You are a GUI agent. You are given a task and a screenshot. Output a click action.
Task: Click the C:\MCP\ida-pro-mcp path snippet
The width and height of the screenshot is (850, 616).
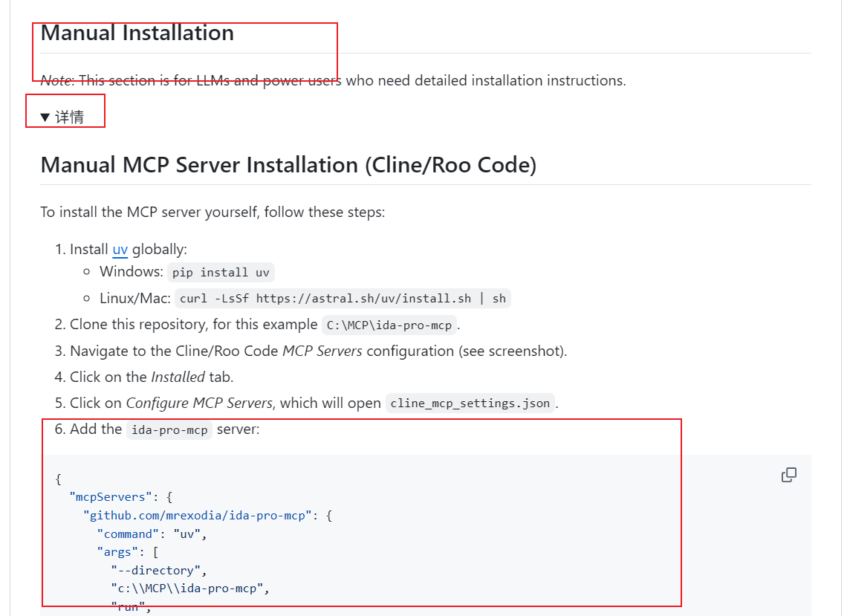click(389, 325)
